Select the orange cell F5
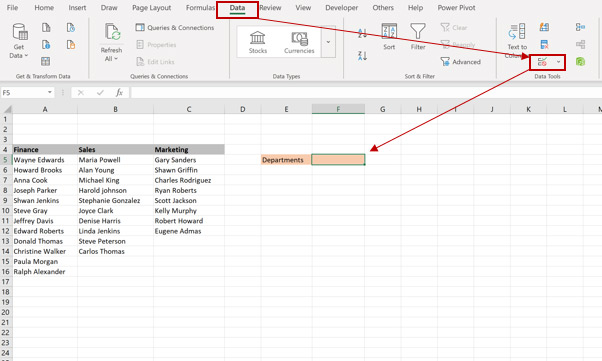The width and height of the screenshot is (602, 361). [x=338, y=160]
